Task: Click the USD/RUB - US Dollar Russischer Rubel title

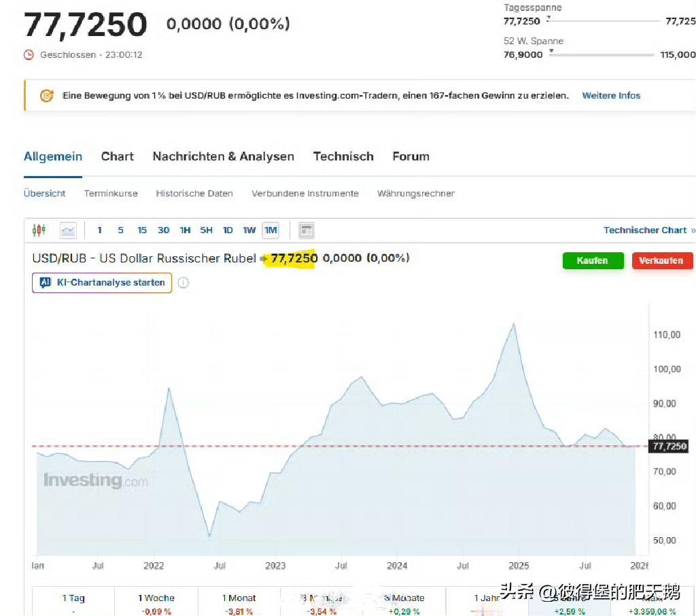Action: [x=144, y=258]
